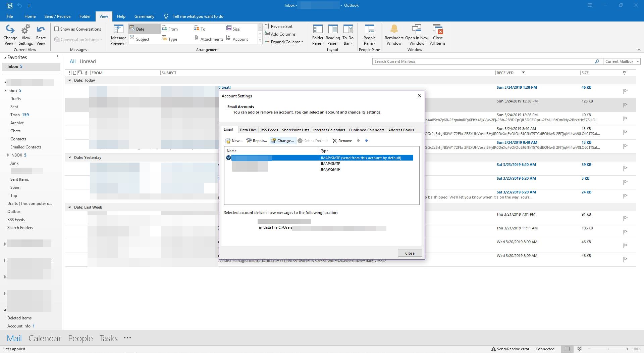Switch to the Home ribbon tab
Image resolution: width=644 pixels, height=353 pixels.
click(30, 16)
